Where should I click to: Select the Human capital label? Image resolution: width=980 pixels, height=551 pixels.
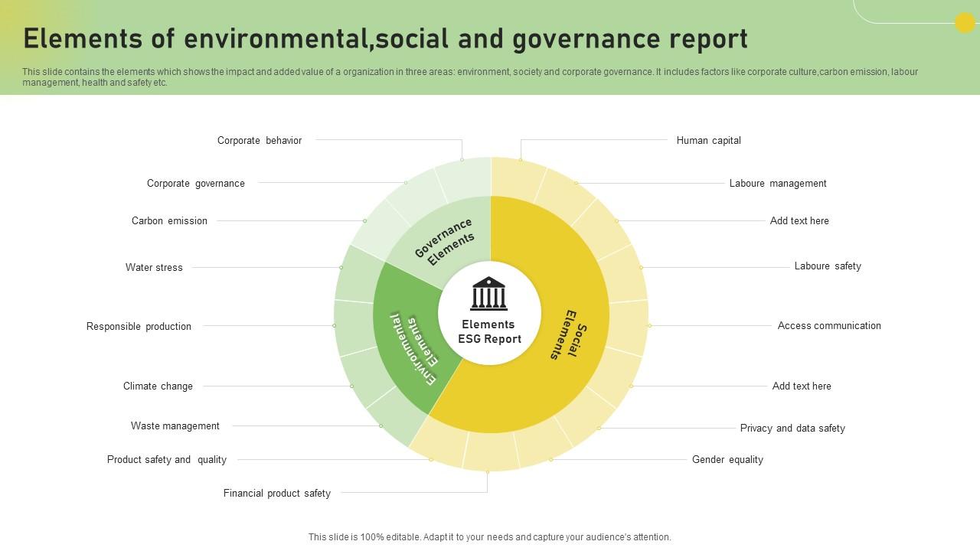(x=709, y=140)
